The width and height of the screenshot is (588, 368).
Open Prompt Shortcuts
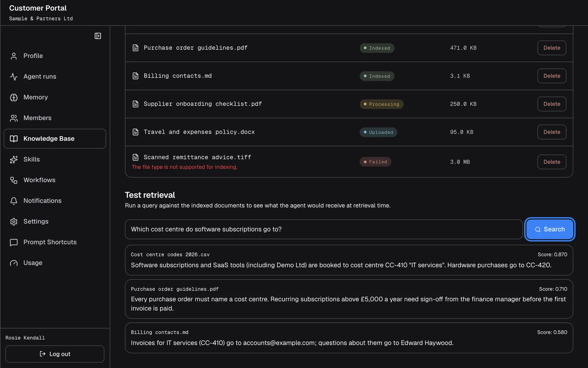(x=55, y=242)
